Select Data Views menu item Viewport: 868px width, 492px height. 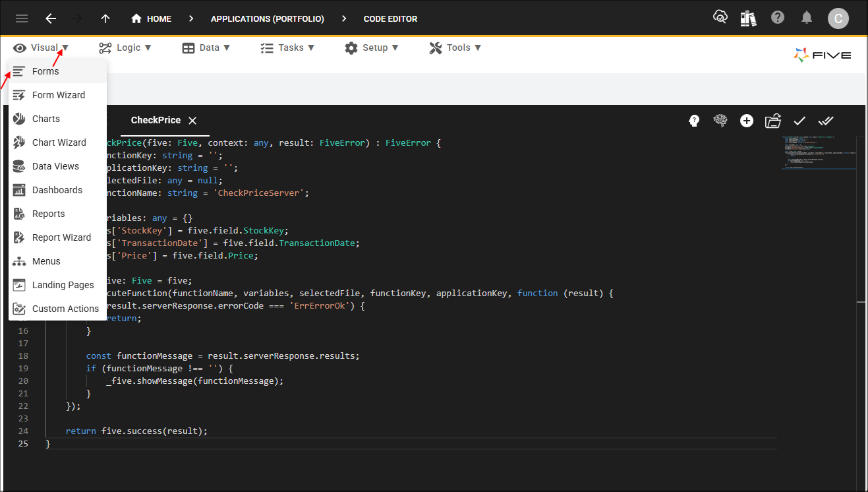point(57,166)
